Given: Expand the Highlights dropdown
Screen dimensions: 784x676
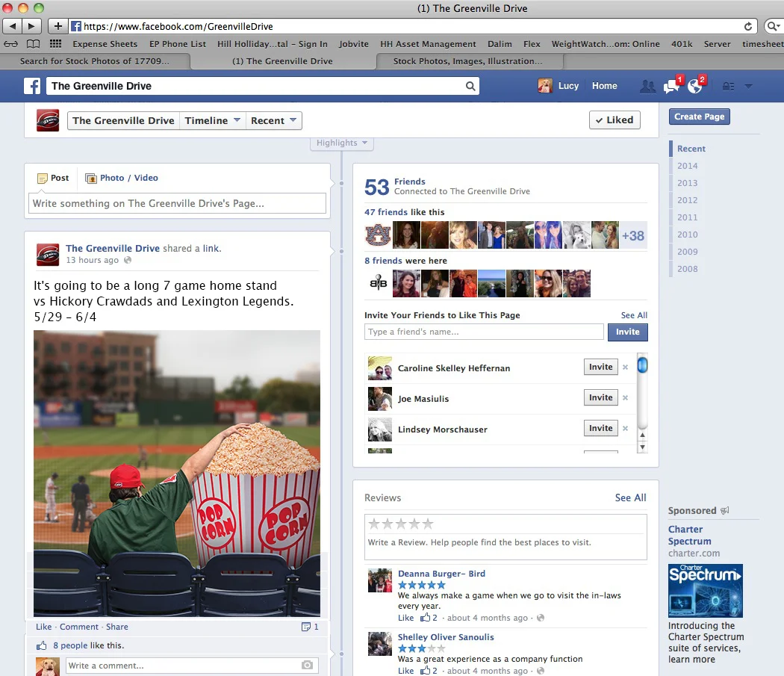Looking at the screenshot, I should click(x=342, y=143).
